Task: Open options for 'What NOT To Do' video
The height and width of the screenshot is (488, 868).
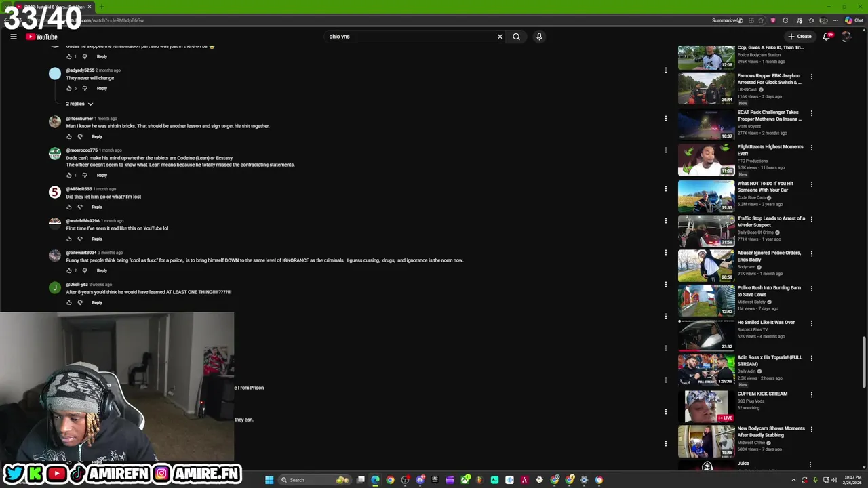Action: [x=811, y=184]
